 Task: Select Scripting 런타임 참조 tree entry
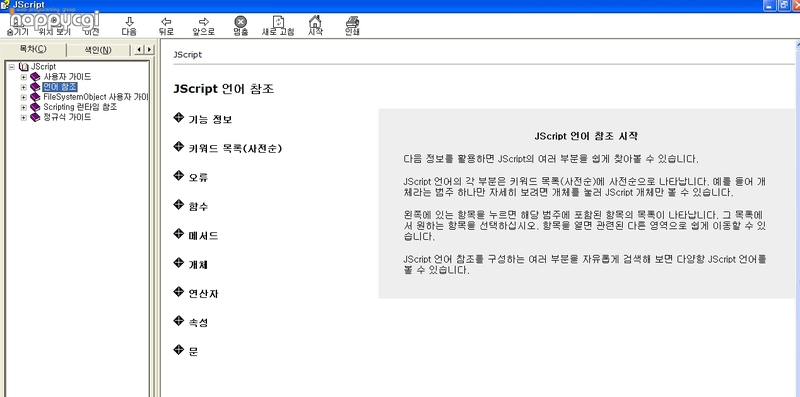click(x=80, y=107)
